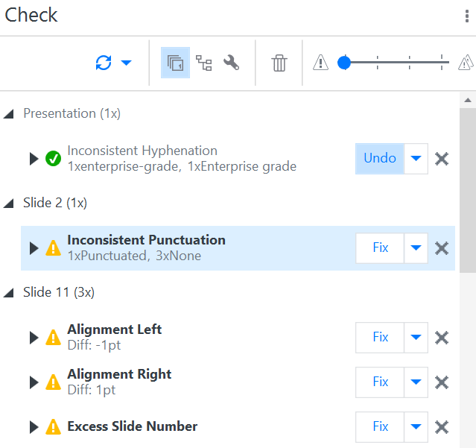Click the single warning severity icon

(320, 63)
